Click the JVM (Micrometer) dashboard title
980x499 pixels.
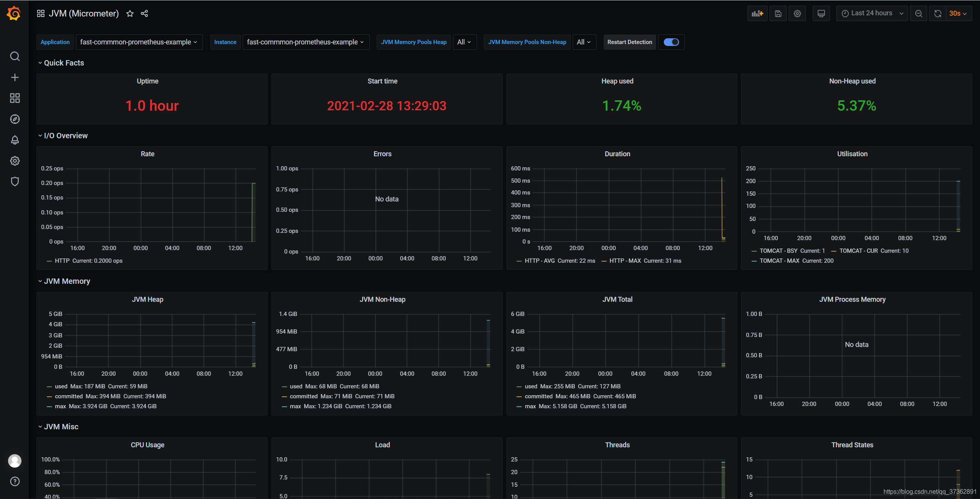(84, 13)
